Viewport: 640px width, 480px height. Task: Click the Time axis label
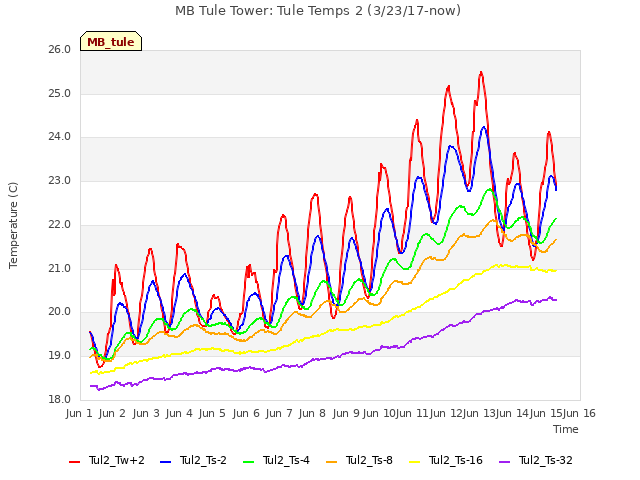coord(566,429)
